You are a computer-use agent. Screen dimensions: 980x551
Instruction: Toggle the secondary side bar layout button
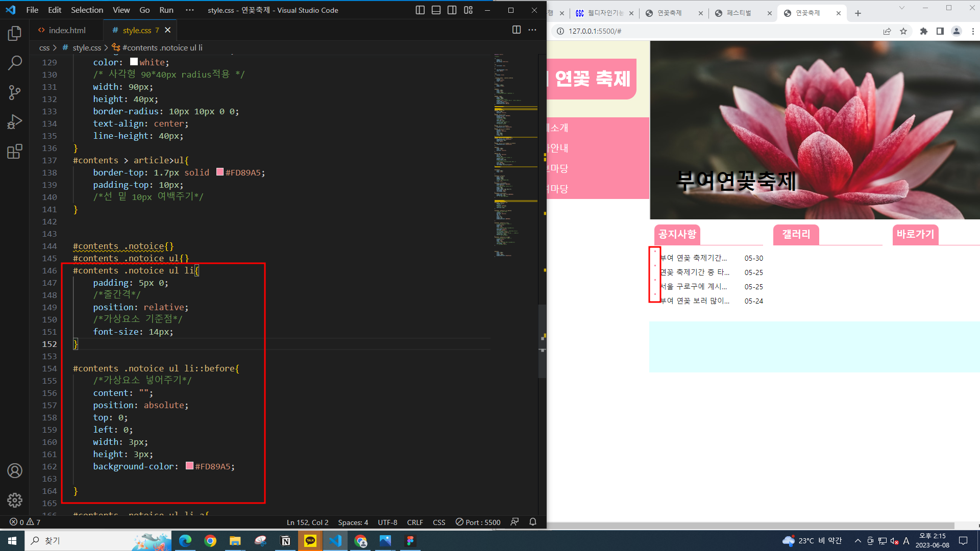(452, 10)
